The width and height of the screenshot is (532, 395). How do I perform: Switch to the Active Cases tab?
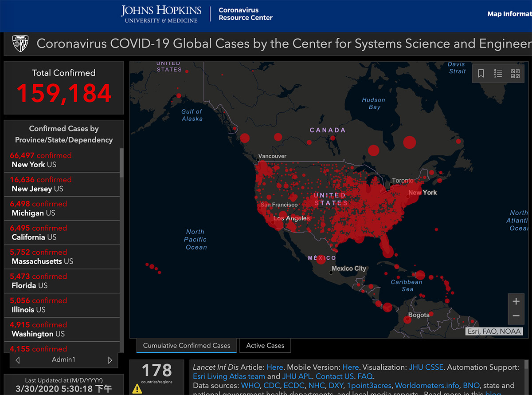[x=265, y=345]
